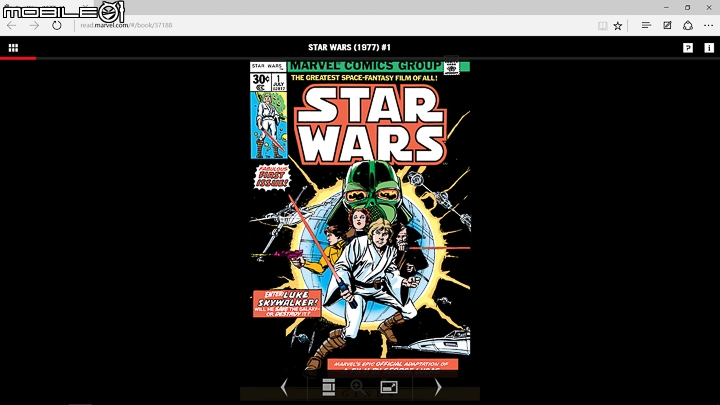Share this page
Viewport: 720px width, 405px height.
pyautogui.click(x=688, y=25)
